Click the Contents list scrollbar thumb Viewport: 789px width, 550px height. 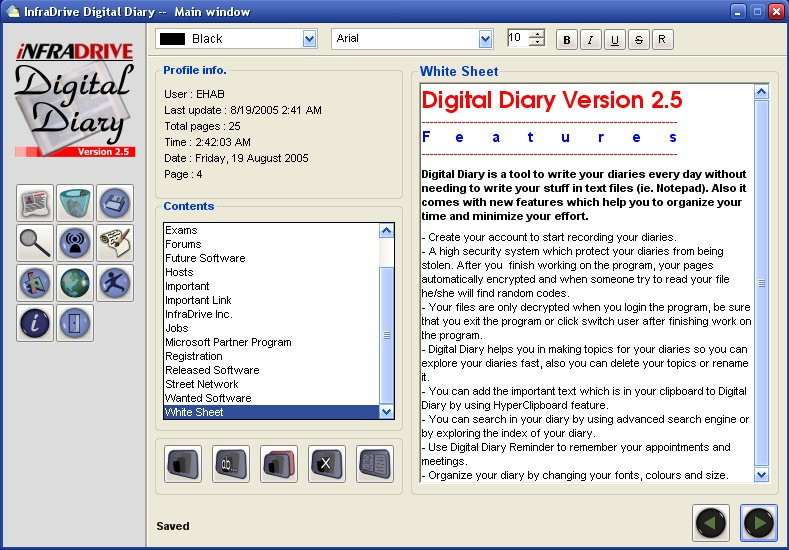[x=386, y=335]
